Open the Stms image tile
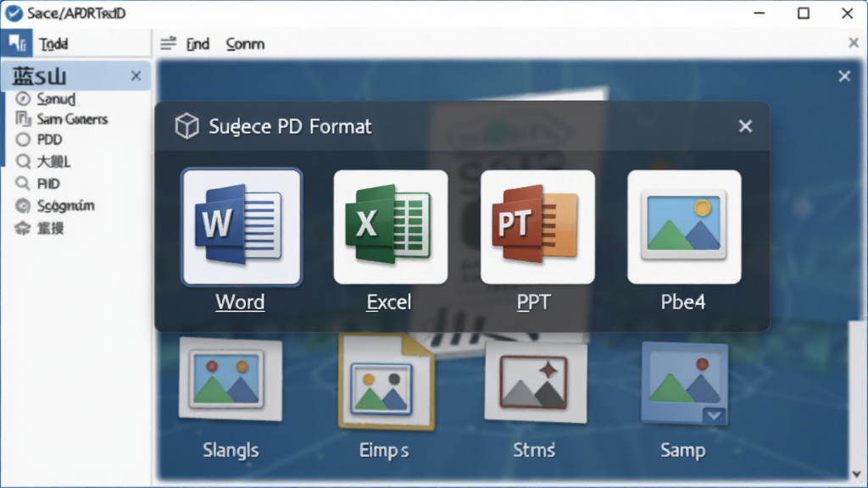Screen dimensions: 868x488 point(535,382)
